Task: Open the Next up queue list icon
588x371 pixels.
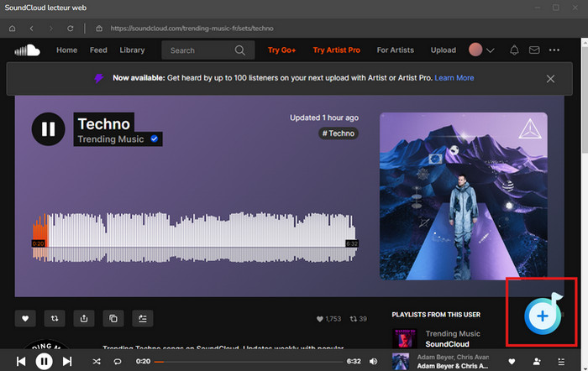Action: 561,362
